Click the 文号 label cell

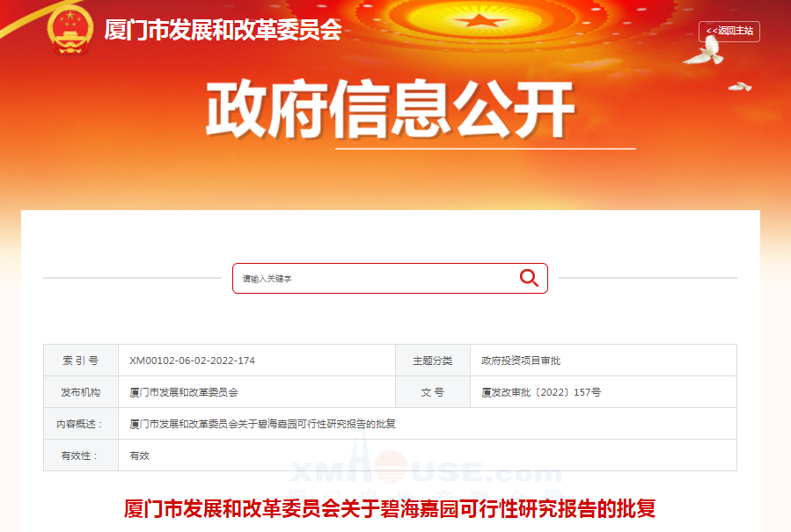(x=433, y=392)
